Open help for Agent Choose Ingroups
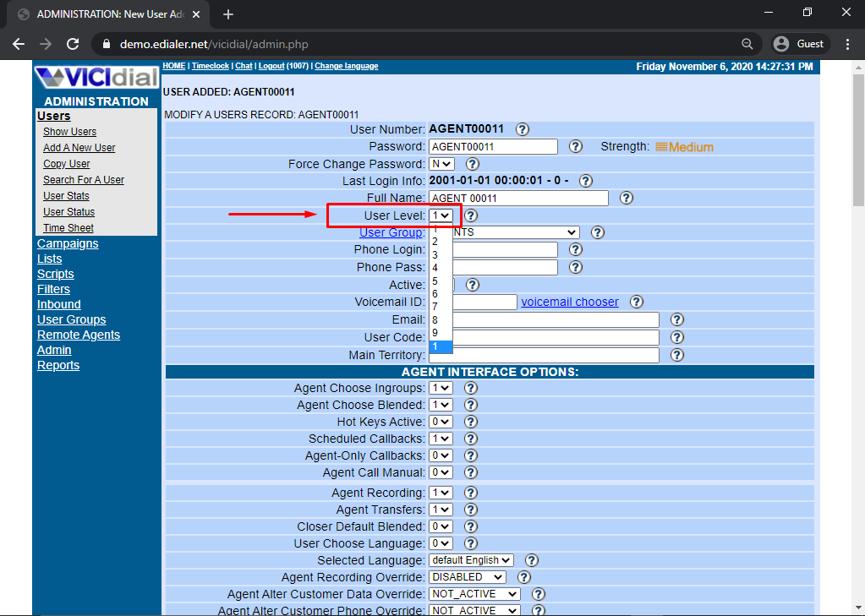This screenshot has width=865, height=616. 471,388
